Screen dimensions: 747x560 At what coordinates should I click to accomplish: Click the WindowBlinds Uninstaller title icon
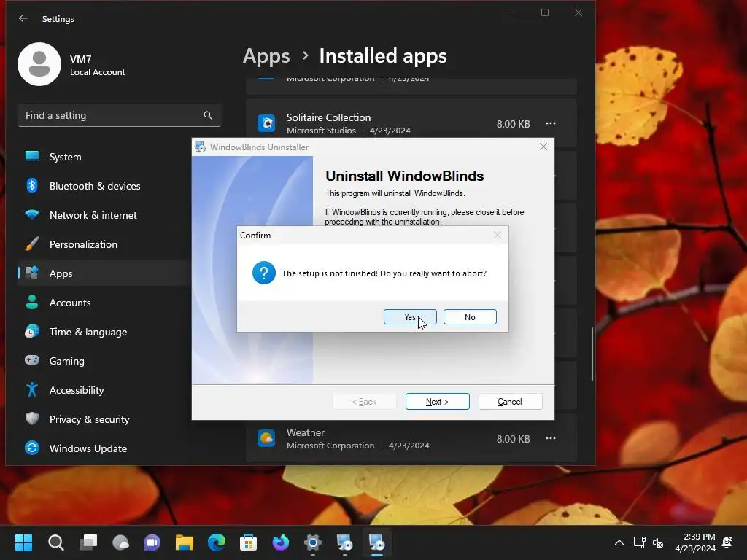pos(200,147)
